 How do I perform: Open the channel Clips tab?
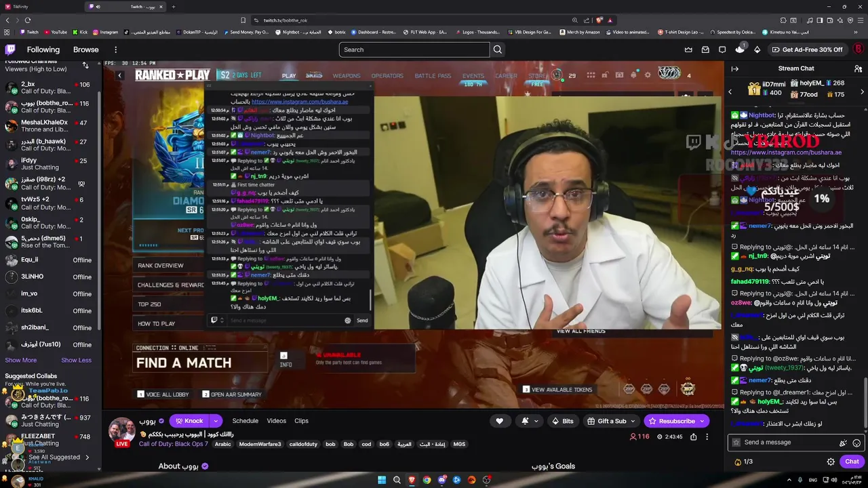pyautogui.click(x=301, y=421)
